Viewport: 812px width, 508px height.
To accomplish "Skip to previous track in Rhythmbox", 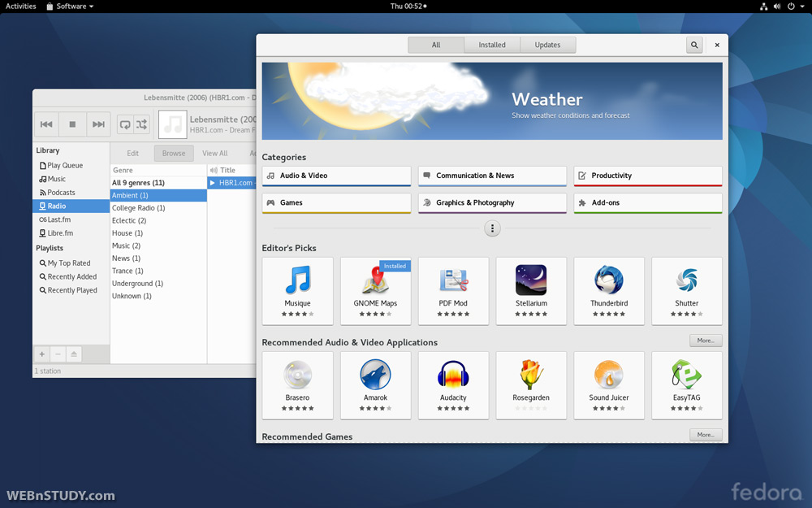I will click(46, 124).
